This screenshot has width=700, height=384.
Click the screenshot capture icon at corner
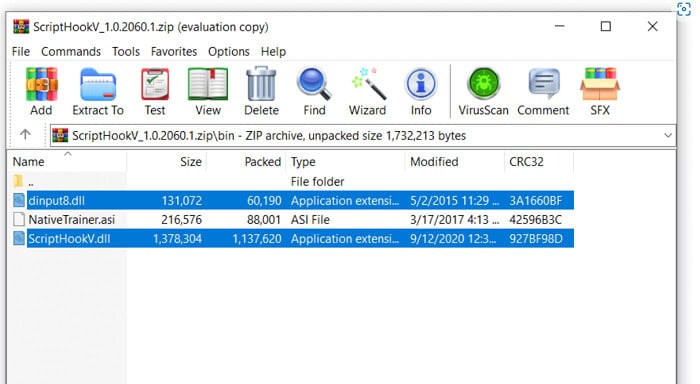[x=684, y=9]
